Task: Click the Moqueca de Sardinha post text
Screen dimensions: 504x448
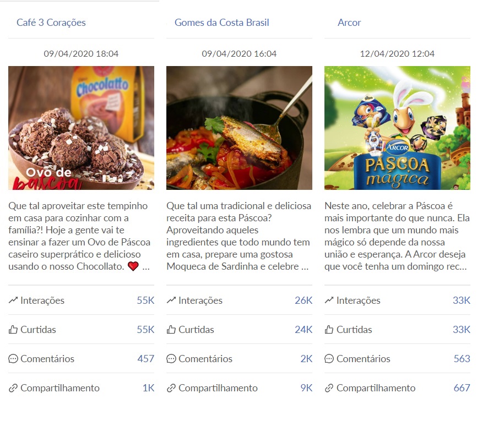Action: (239, 236)
